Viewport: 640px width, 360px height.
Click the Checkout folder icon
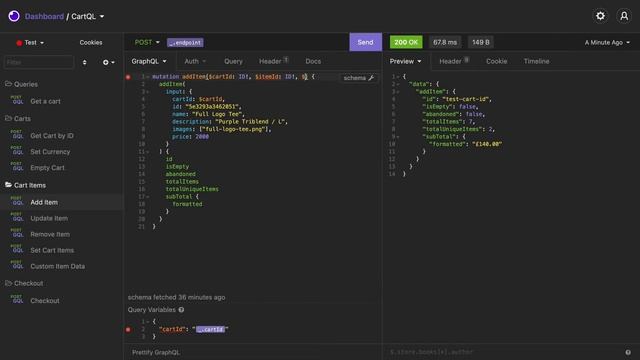[x=8, y=283]
